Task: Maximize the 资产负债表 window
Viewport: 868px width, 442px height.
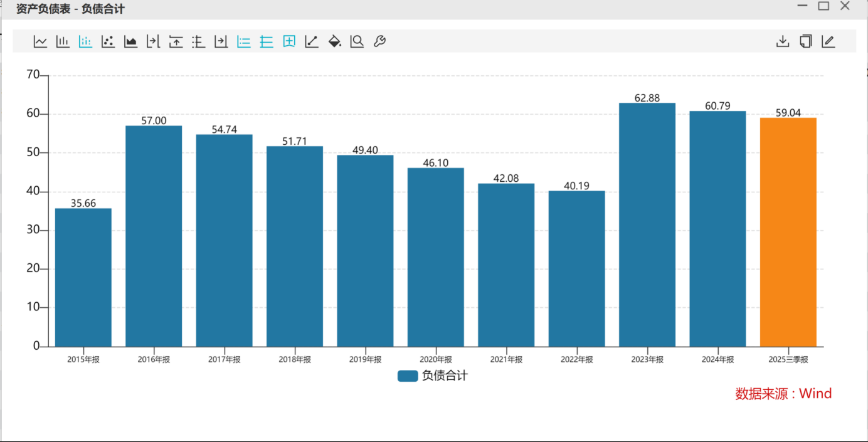Action: tap(823, 6)
